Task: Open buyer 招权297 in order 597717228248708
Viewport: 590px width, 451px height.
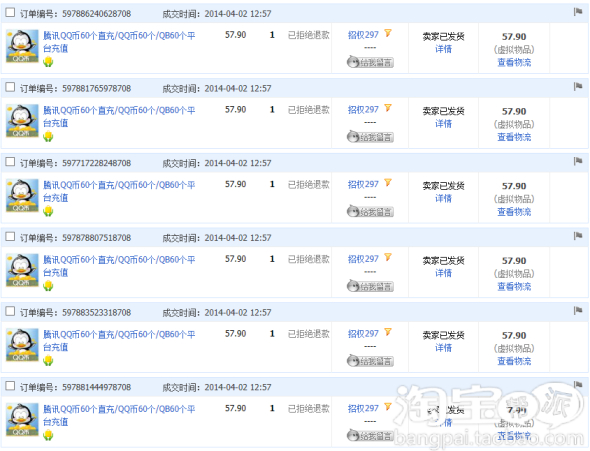Action: click(363, 184)
